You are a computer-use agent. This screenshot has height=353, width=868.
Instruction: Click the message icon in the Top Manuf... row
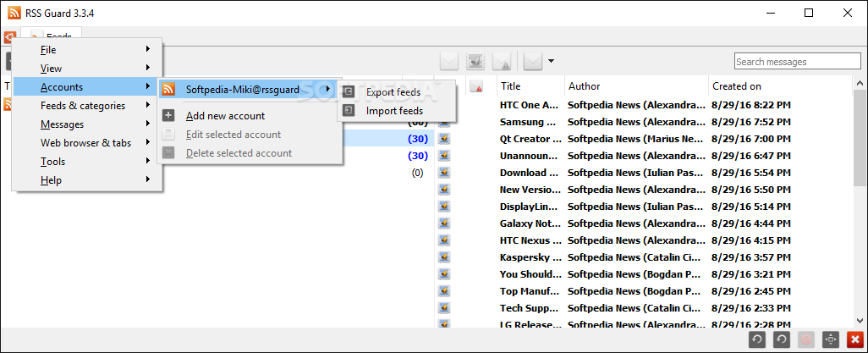443,291
